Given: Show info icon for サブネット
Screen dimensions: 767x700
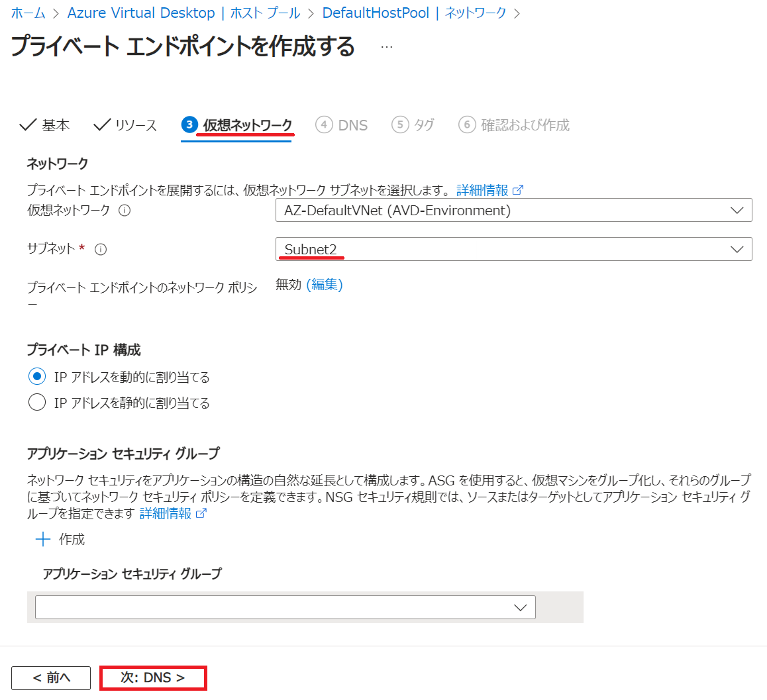Looking at the screenshot, I should click(x=101, y=250).
